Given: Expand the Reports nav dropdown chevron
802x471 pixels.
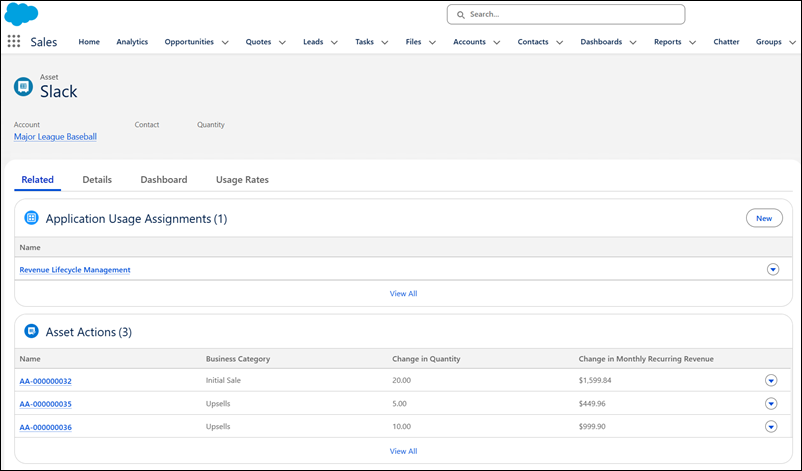Looking at the screenshot, I should click(x=693, y=42).
